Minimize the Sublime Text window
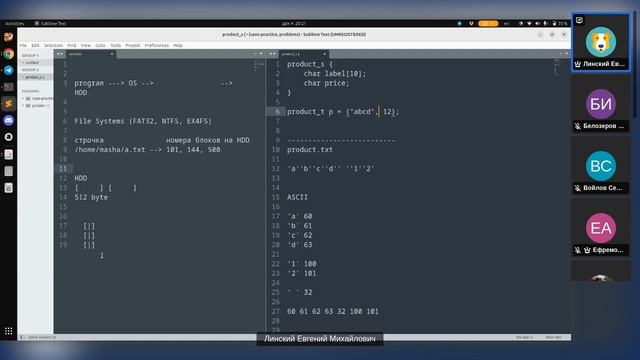The width and height of the screenshot is (640, 360). [540, 35]
